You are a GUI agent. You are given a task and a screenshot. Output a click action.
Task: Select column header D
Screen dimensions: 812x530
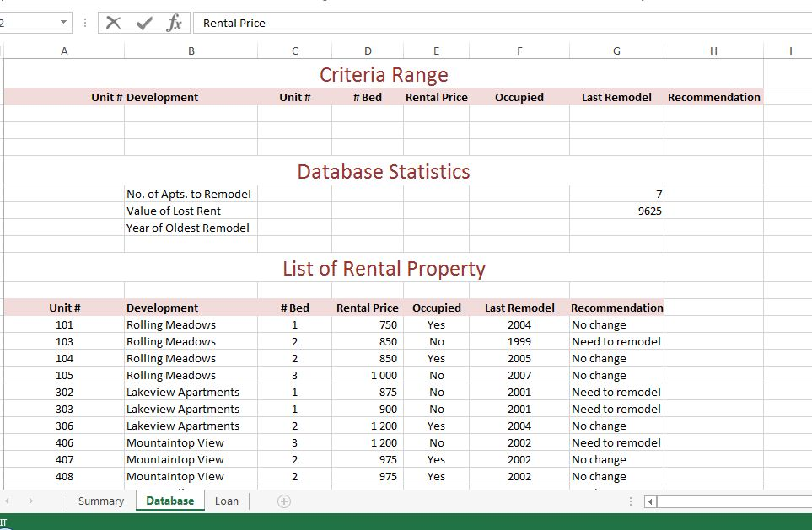coord(367,51)
